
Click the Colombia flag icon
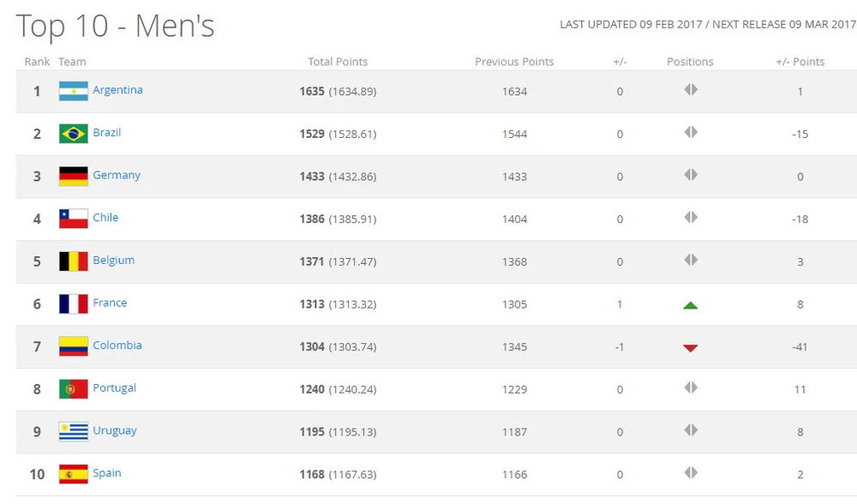tap(73, 346)
